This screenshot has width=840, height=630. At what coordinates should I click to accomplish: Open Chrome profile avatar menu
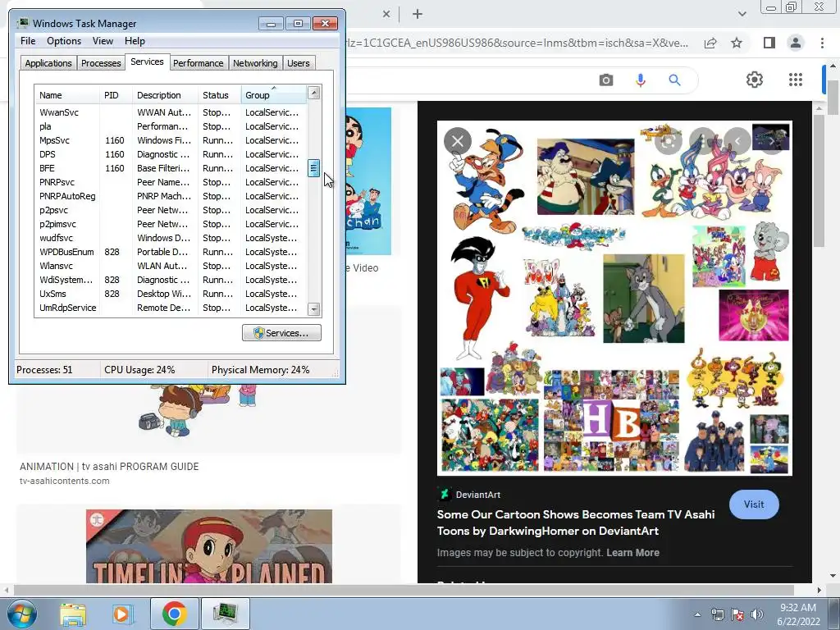click(x=796, y=43)
